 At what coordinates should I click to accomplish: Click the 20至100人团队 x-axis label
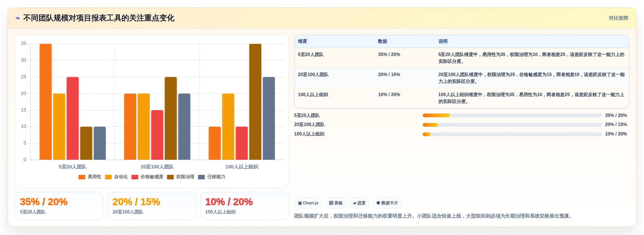157,167
